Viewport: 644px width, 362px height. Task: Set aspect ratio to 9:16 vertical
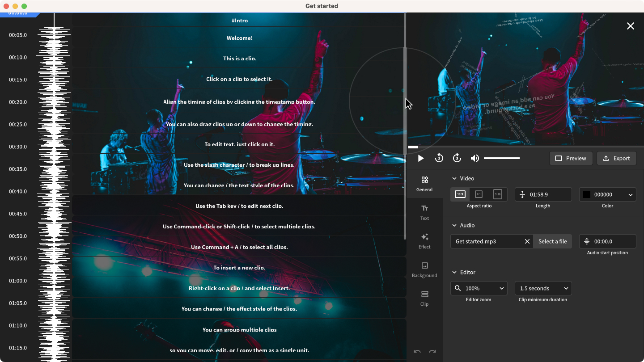pyautogui.click(x=497, y=194)
